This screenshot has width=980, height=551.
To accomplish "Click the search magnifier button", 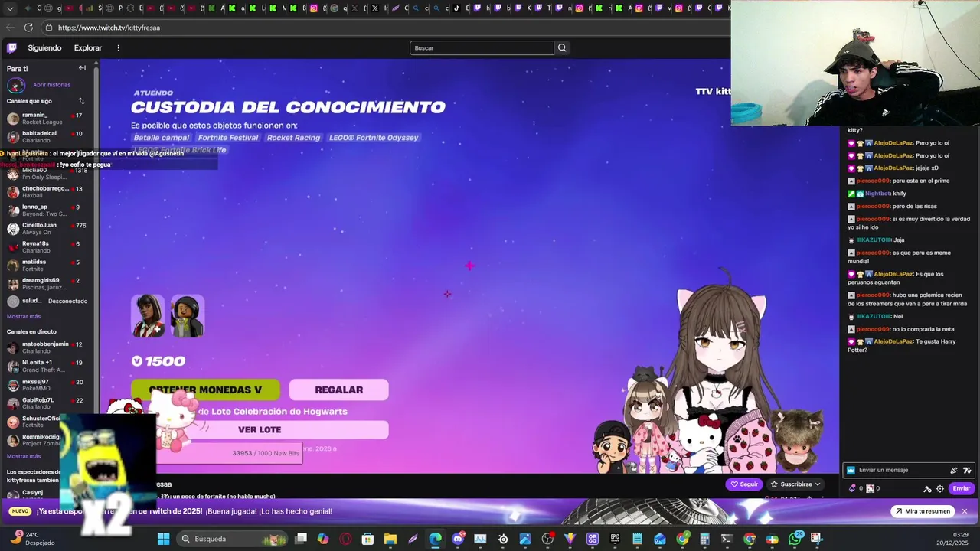I will (x=562, y=47).
